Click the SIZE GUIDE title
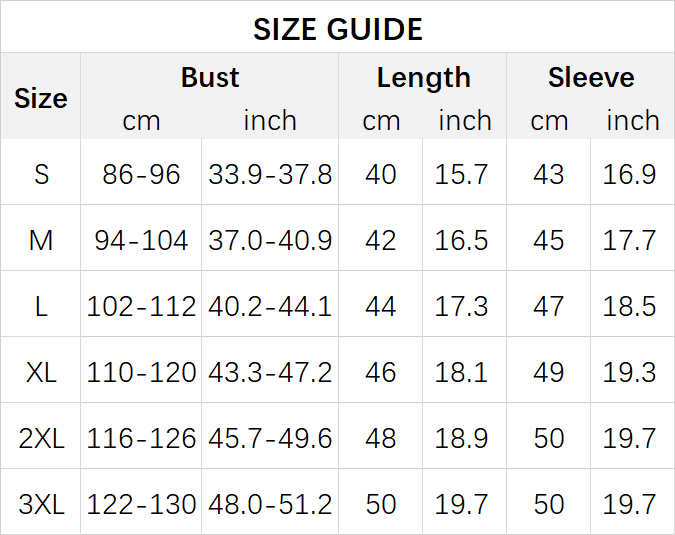Viewport: 675px width, 535px height. pyautogui.click(x=337, y=29)
